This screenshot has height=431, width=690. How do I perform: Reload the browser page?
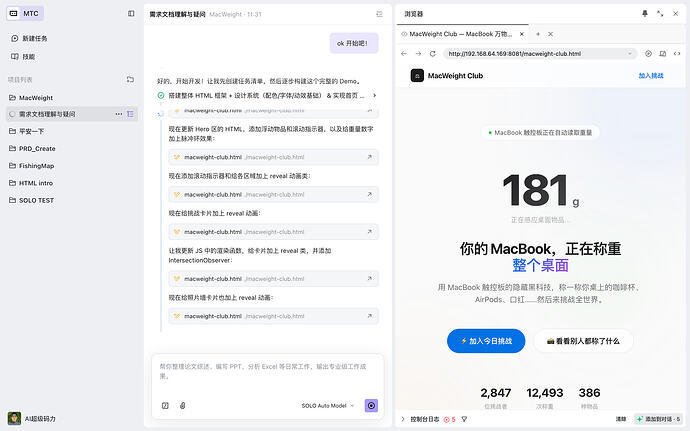coord(433,54)
